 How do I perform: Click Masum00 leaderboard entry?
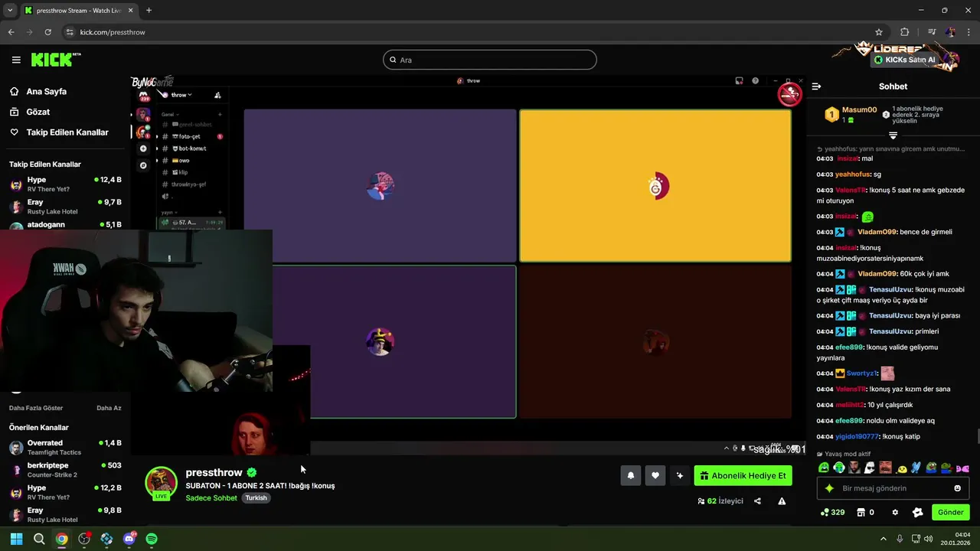tap(851, 115)
